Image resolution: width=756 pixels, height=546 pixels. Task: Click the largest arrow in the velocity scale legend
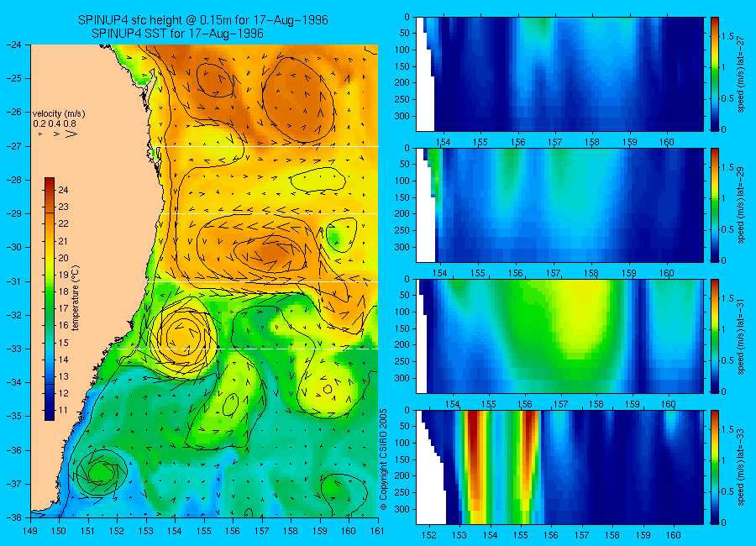tap(71, 134)
